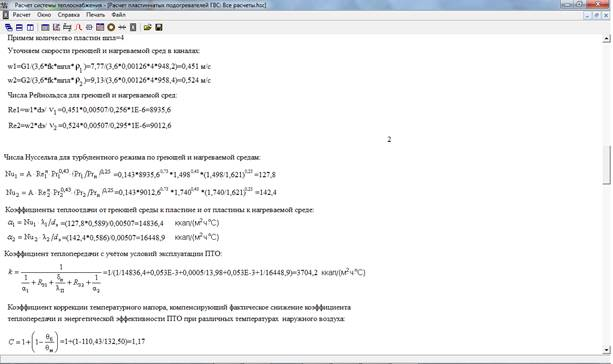The height and width of the screenshot is (364, 613).
Task: Open the Окно menu
Action: (44, 15)
